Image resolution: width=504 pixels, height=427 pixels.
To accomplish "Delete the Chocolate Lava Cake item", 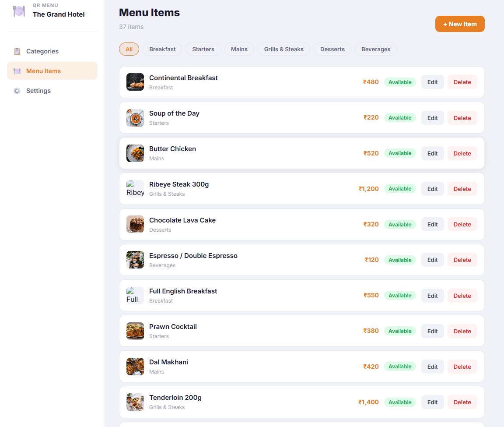I will coord(462,224).
